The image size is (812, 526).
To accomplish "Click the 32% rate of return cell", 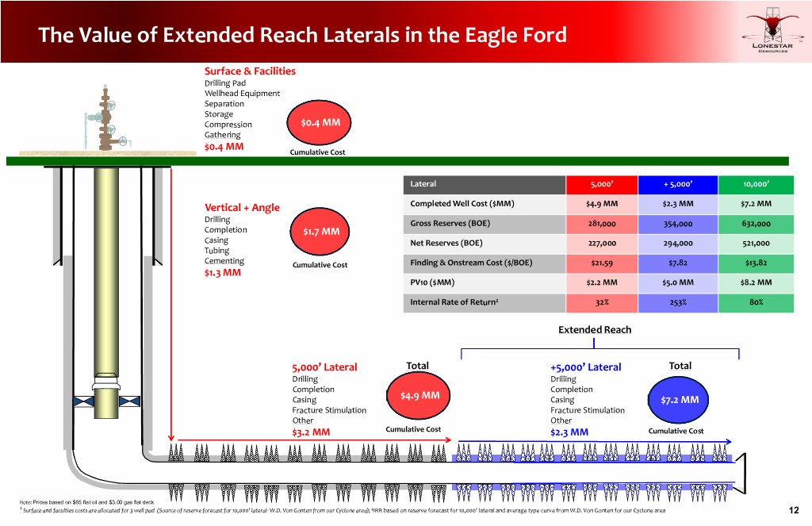I will point(602,302).
